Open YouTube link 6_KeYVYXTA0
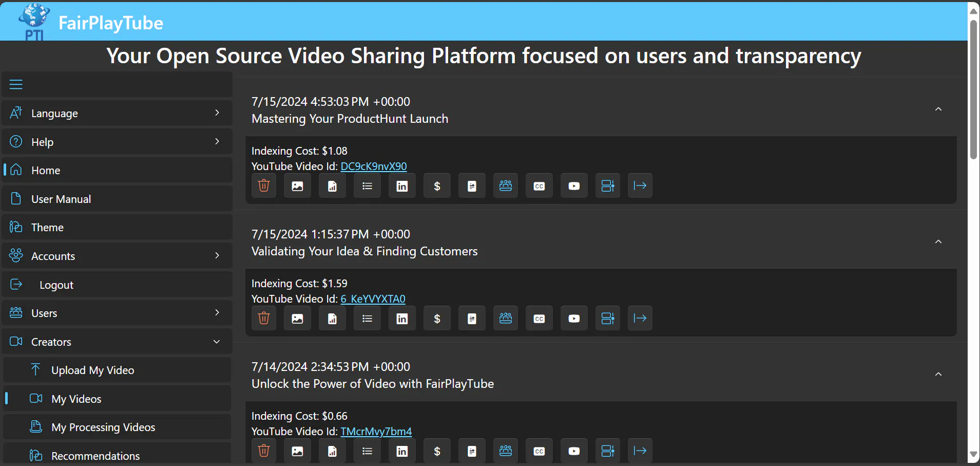This screenshot has width=980, height=466. tap(373, 299)
